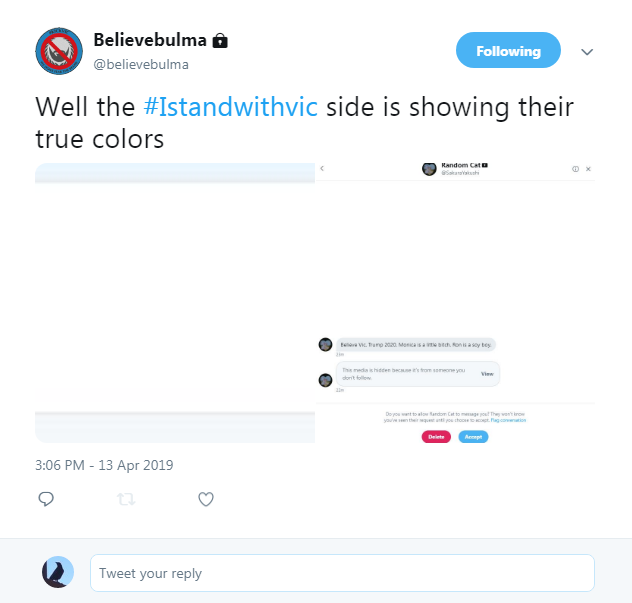
Task: Click the X close icon in DM screenshot
Action: click(588, 169)
